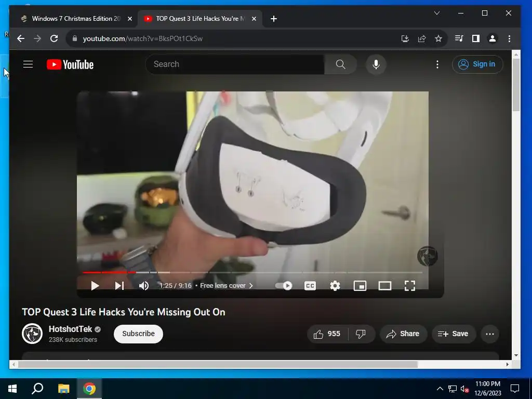Like the video
Image resolution: width=532 pixels, height=399 pixels.
327,334
